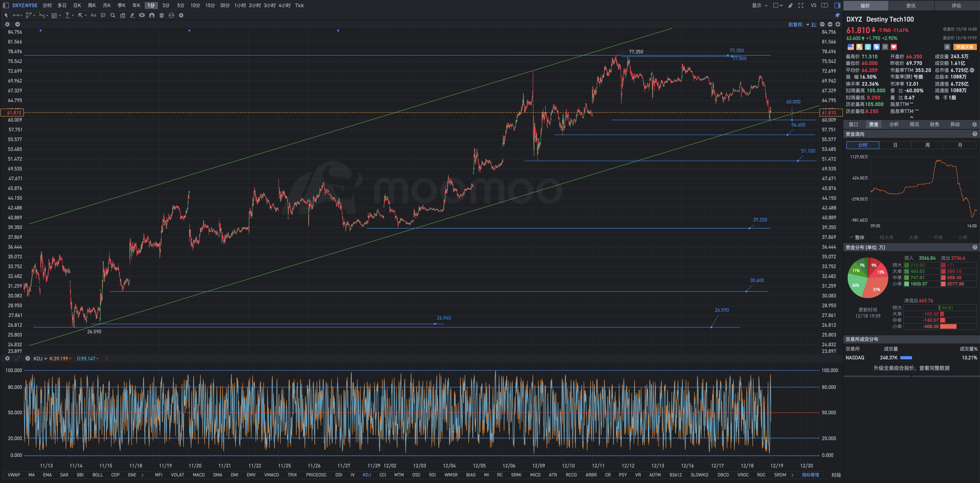This screenshot has height=483, width=980.
Task: Close the KDJ indicator panel
Action: tap(27, 358)
